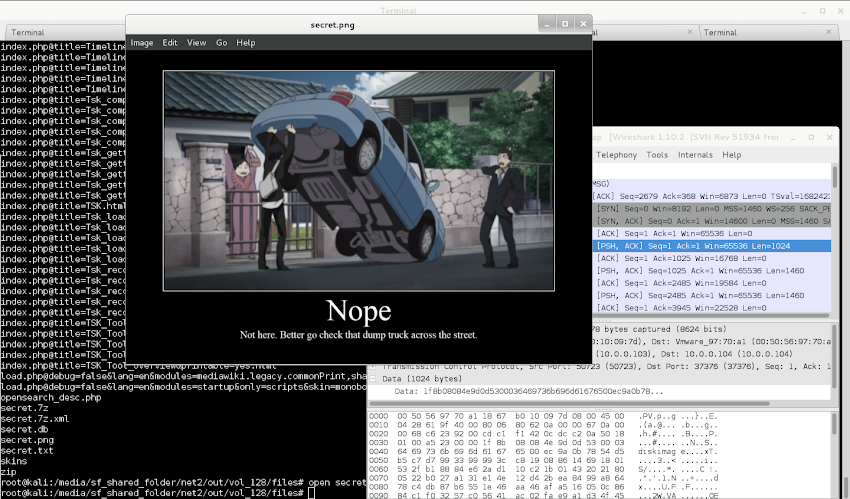Image resolution: width=850 pixels, height=499 pixels.
Task: Click the terminal prompt cursor line
Action: click(x=157, y=494)
